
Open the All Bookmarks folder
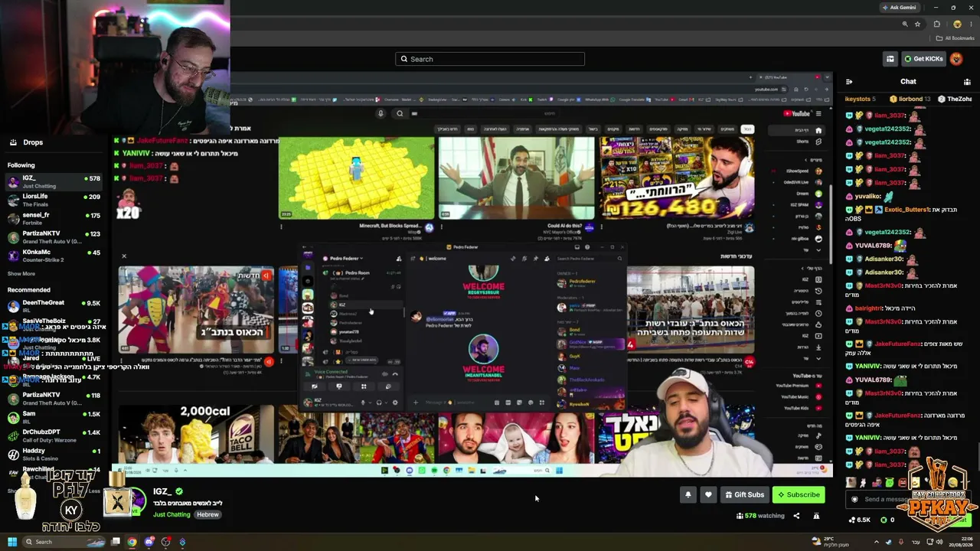tap(955, 38)
